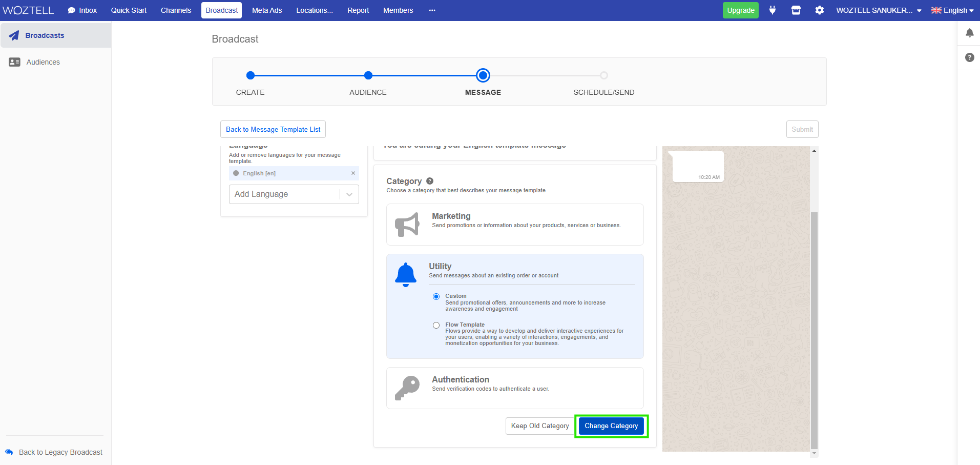The height and width of the screenshot is (465, 980).
Task: Open the English language selector
Action: [x=952, y=10]
